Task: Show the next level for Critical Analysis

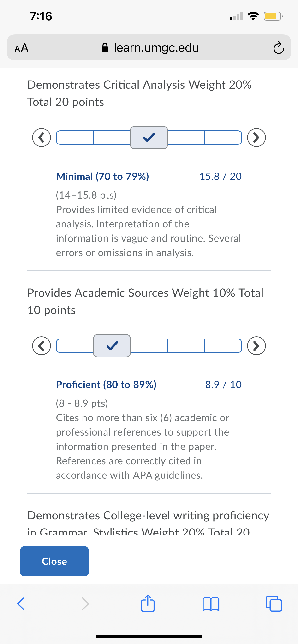Action: coord(256,138)
